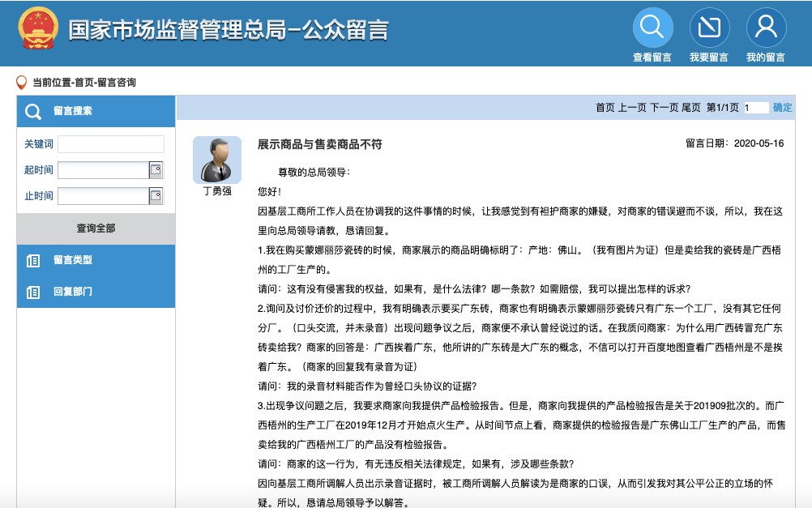Screen dimensions: 812x508
Task: Click the 您好! line
Action: tap(269, 191)
